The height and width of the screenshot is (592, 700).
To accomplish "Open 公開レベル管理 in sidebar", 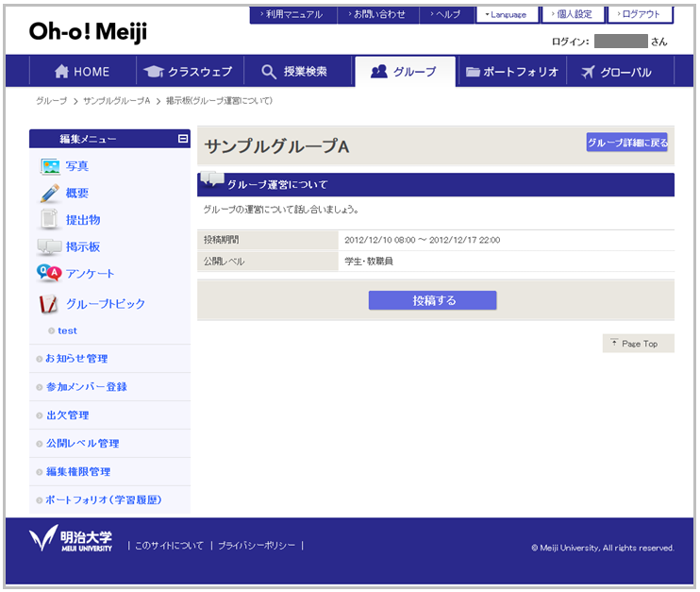I will 83,443.
